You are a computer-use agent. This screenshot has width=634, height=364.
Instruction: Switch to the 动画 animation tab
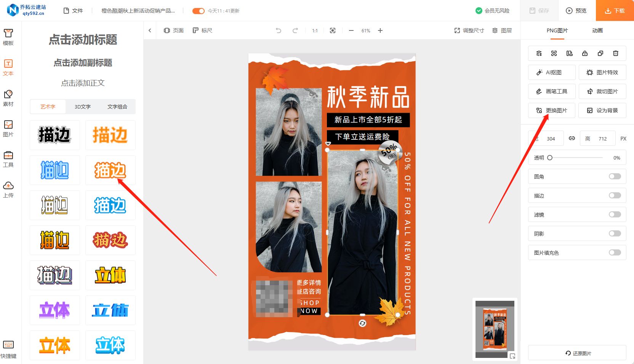[597, 30]
